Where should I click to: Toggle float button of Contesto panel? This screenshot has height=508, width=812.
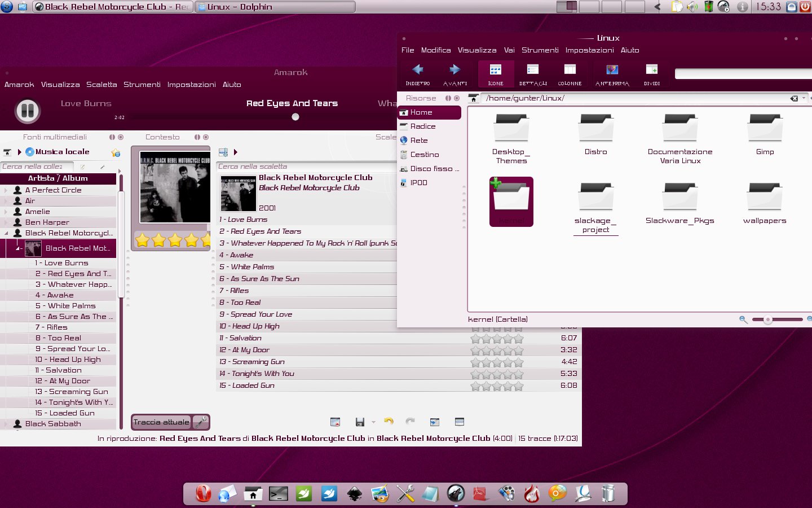tap(197, 137)
